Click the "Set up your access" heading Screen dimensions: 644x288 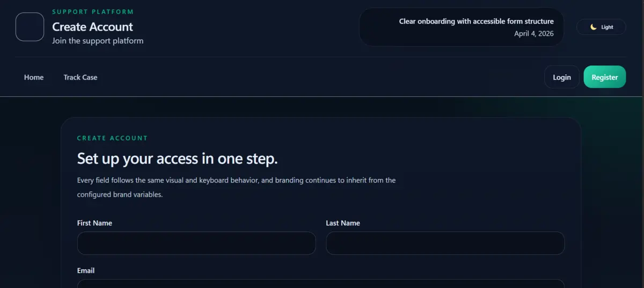[177, 159]
